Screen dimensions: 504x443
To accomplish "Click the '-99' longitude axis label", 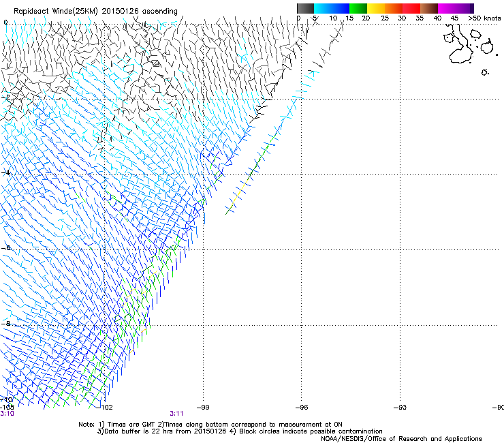I will (203, 408).
